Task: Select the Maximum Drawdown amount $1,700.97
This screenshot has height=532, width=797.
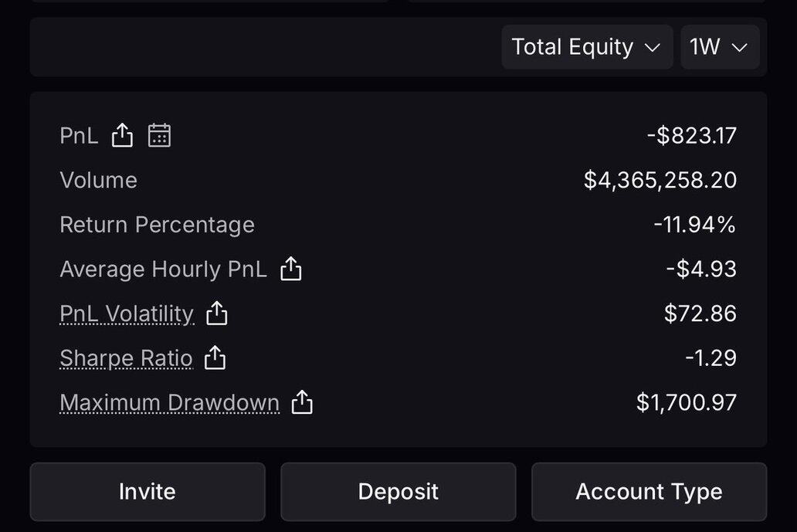Action: 687,403
